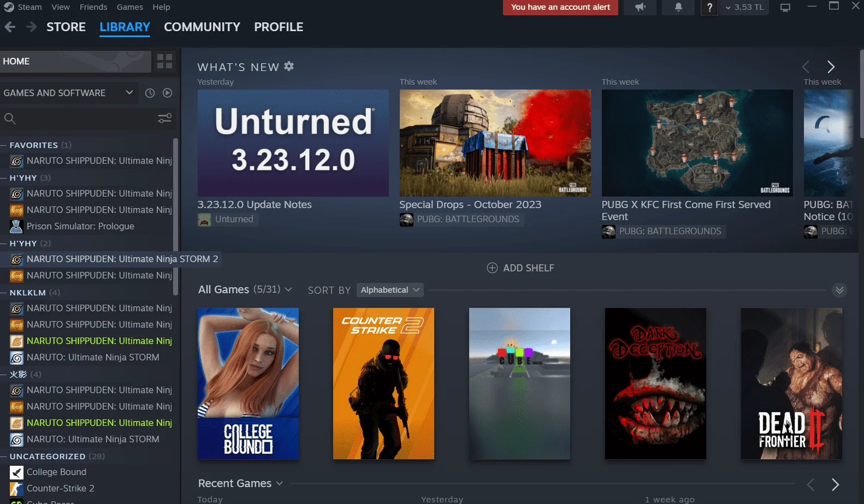Select the LIBRARY tab

coord(125,27)
